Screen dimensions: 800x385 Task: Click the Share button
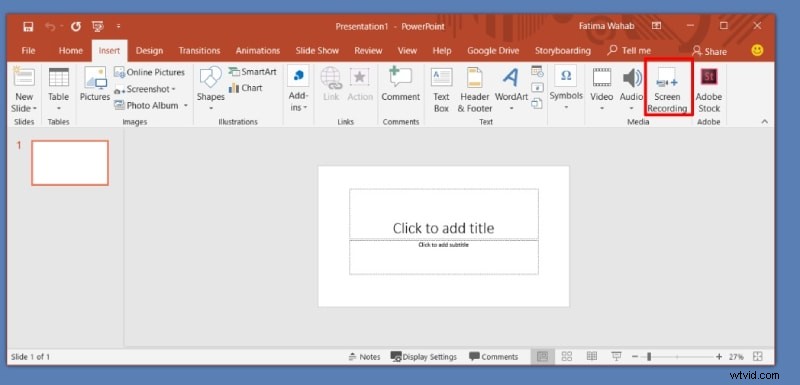coord(710,51)
